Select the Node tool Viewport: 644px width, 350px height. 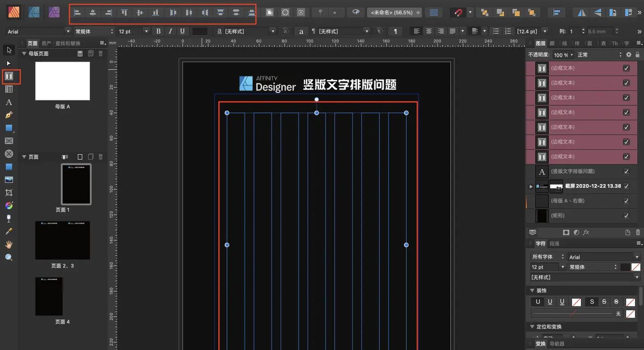[8, 63]
